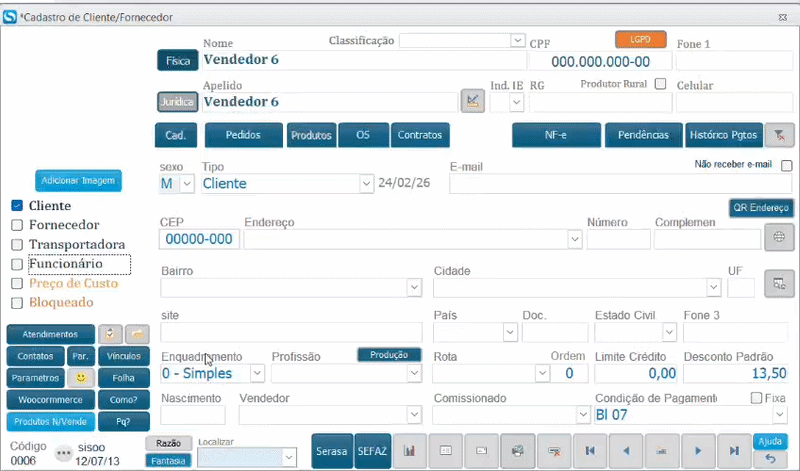Expand the Enquadramento dropdown
This screenshot has height=471, width=800.
tap(256, 373)
